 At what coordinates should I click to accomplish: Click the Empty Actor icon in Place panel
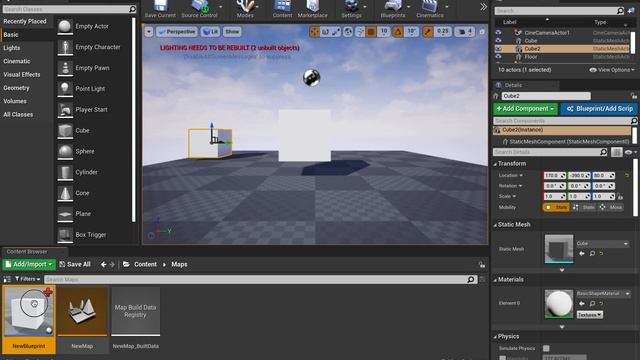pos(64,26)
